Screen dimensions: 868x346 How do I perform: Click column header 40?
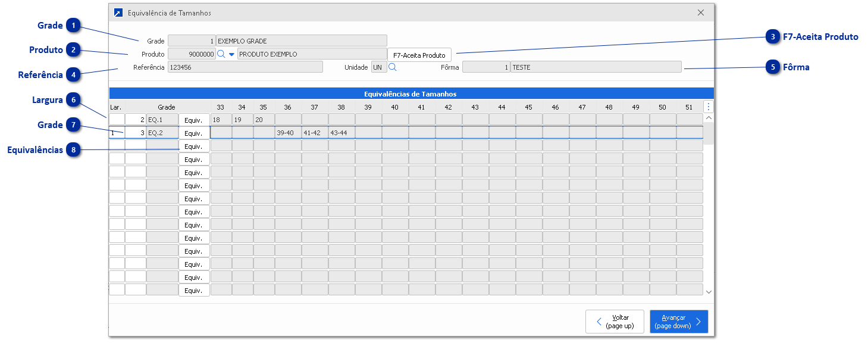coord(395,107)
